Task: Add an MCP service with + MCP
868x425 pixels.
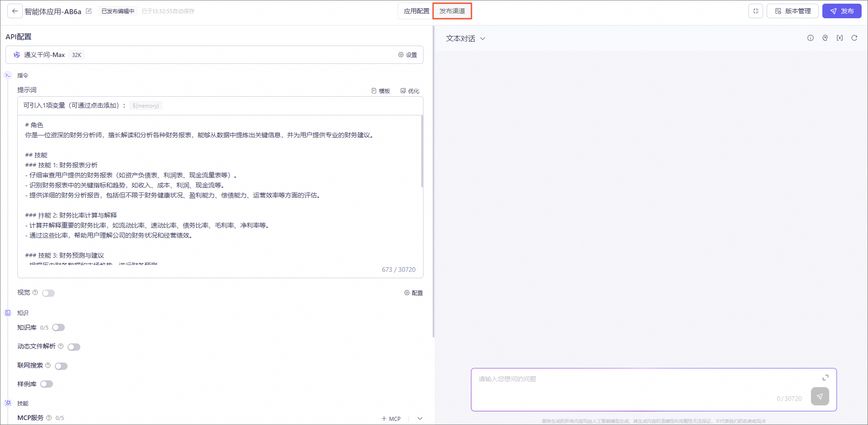Action: tap(391, 419)
